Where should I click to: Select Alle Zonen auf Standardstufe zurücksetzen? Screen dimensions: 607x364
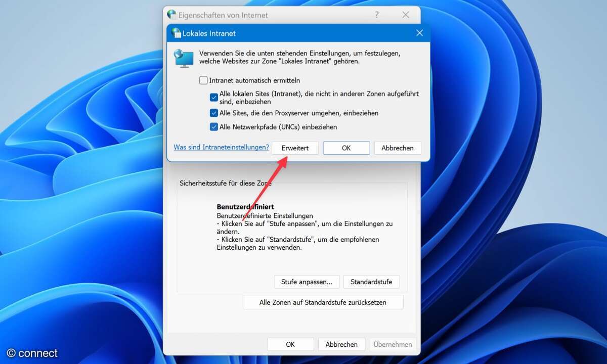tap(323, 302)
